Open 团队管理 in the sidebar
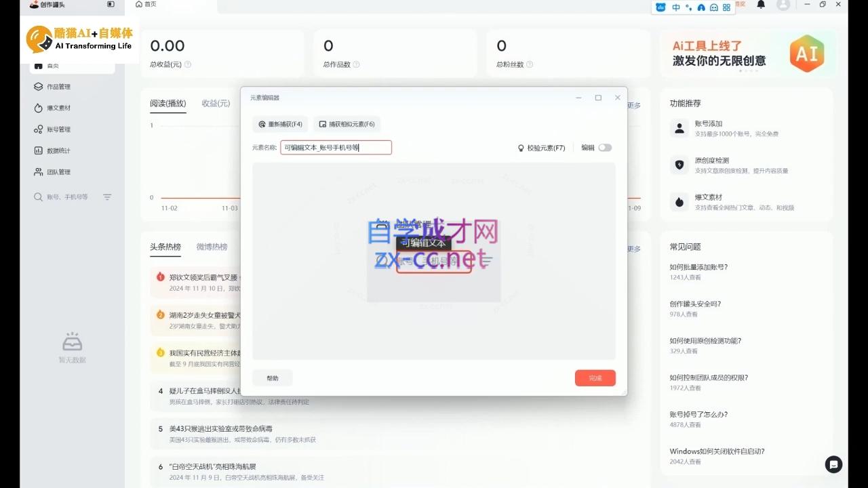Image resolution: width=868 pixels, height=488 pixels. click(53, 172)
